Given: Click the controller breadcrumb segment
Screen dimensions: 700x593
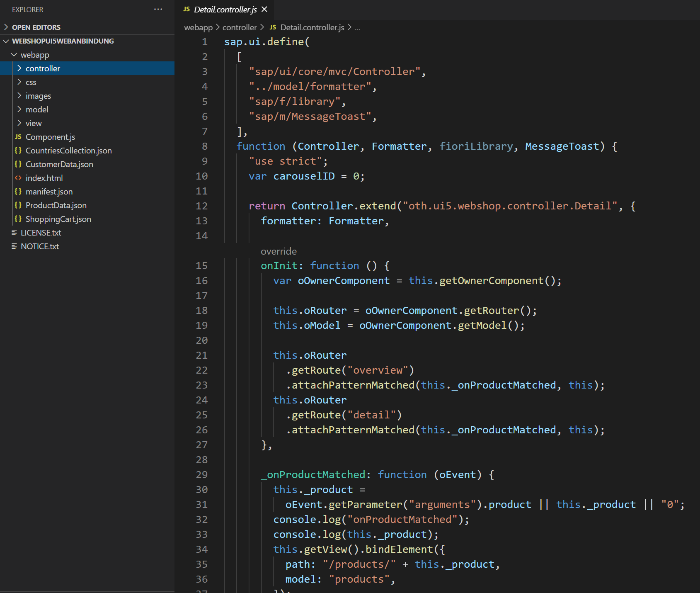Looking at the screenshot, I should 240,27.
